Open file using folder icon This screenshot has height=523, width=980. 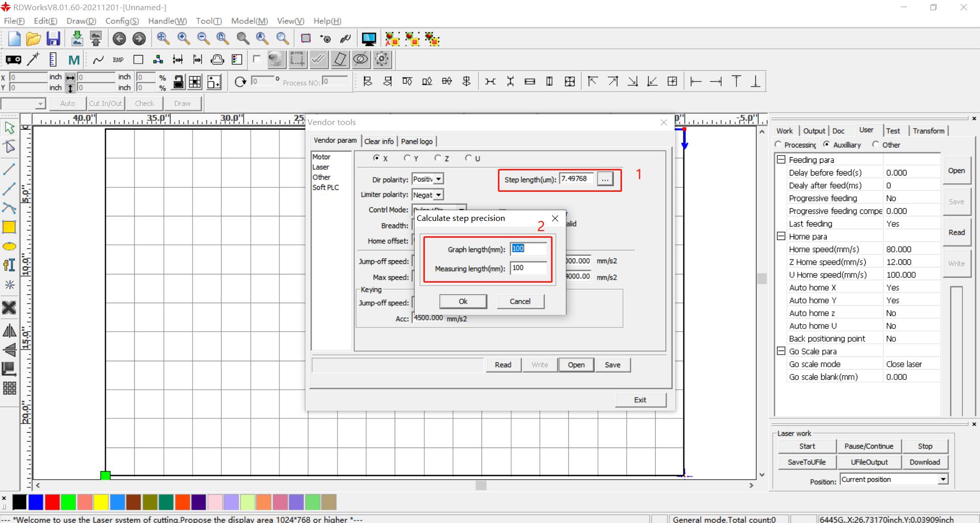tap(33, 39)
